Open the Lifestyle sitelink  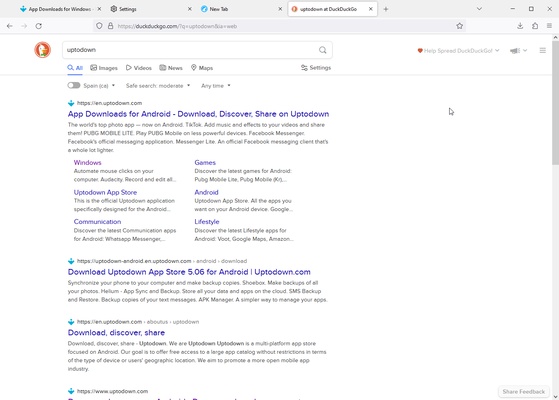207,222
